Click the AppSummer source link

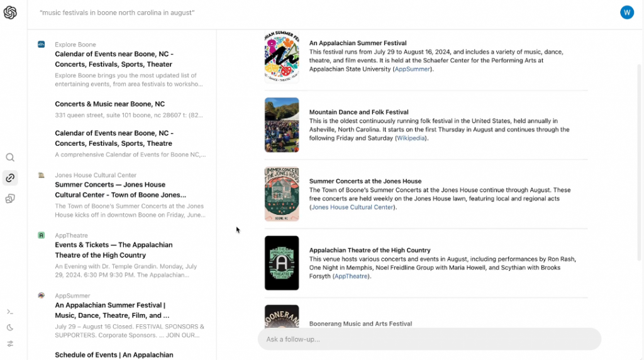point(412,69)
